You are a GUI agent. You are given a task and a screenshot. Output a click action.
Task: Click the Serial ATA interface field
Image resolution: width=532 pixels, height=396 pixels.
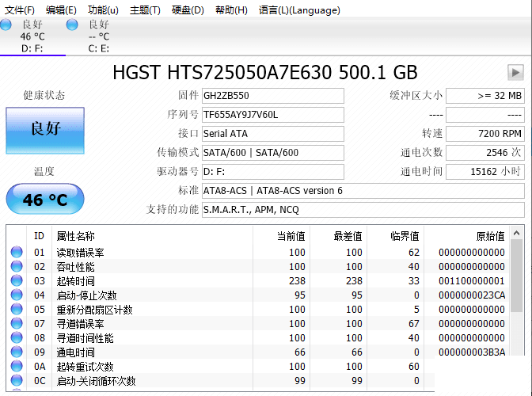click(x=273, y=134)
